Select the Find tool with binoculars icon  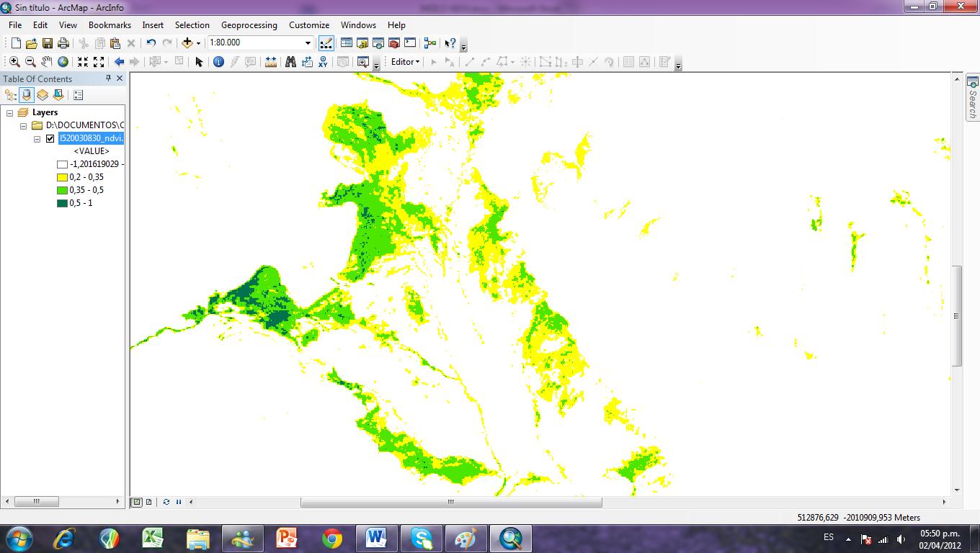[290, 62]
